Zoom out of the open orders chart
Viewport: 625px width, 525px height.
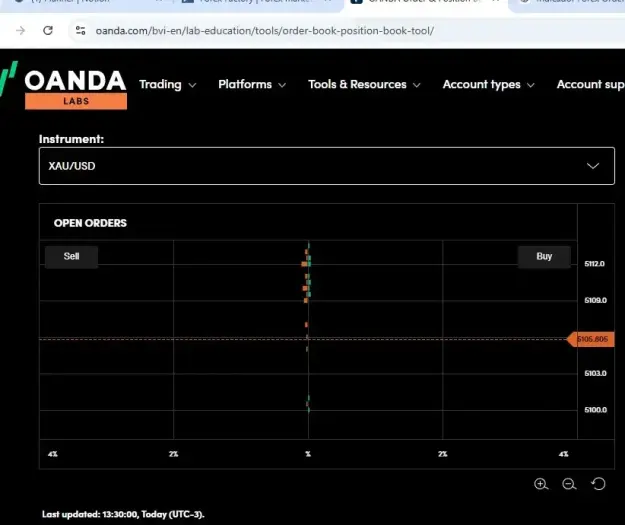tap(569, 484)
